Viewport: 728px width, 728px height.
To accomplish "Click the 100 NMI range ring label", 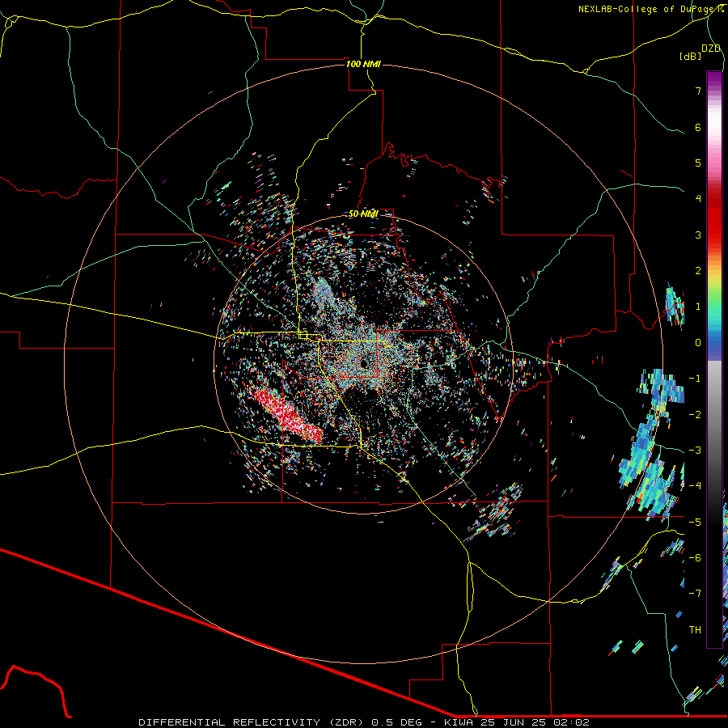I will pos(363,64).
